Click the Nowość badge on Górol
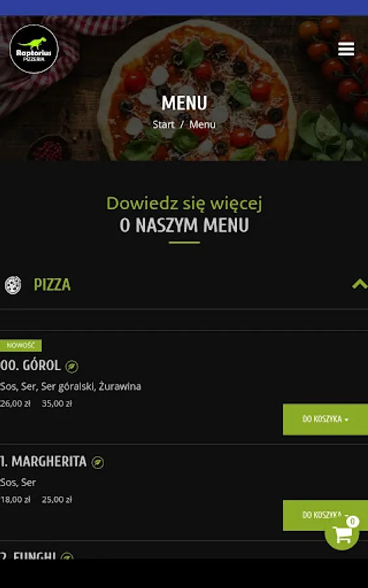Screen dimensions: 368x588 click(21, 346)
